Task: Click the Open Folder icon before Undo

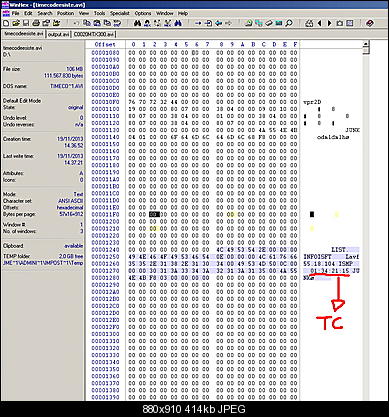Action: pos(56,23)
